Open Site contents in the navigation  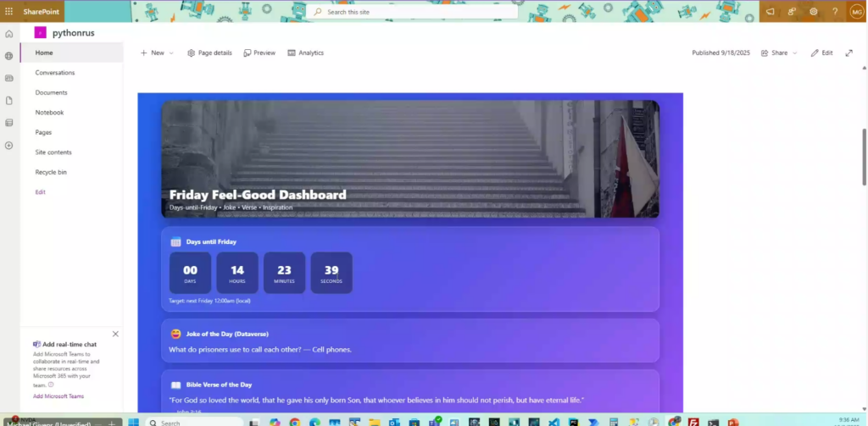tap(53, 152)
